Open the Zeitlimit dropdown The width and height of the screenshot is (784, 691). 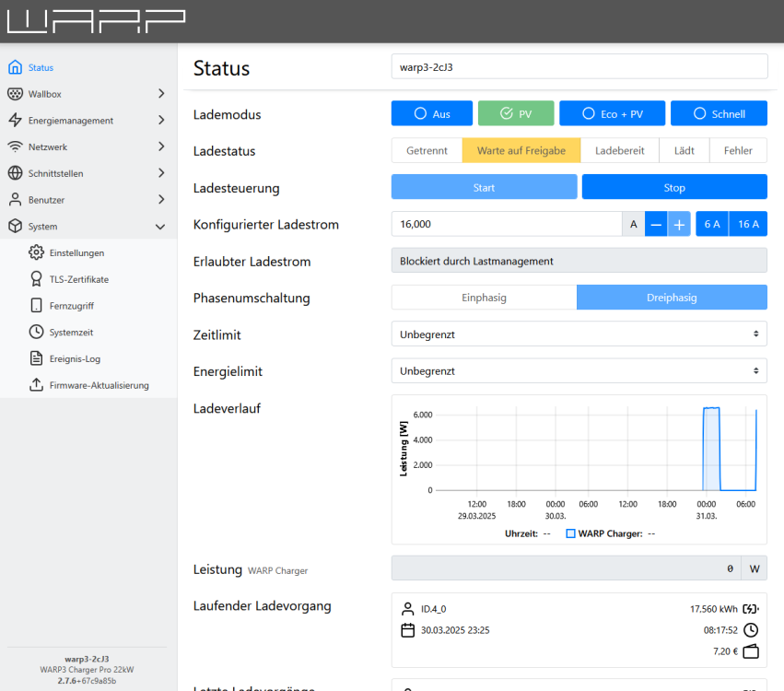[x=579, y=334]
